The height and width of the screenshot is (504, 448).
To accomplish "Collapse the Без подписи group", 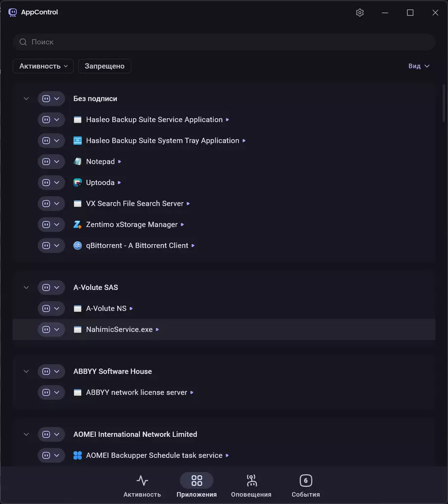I will [26, 99].
